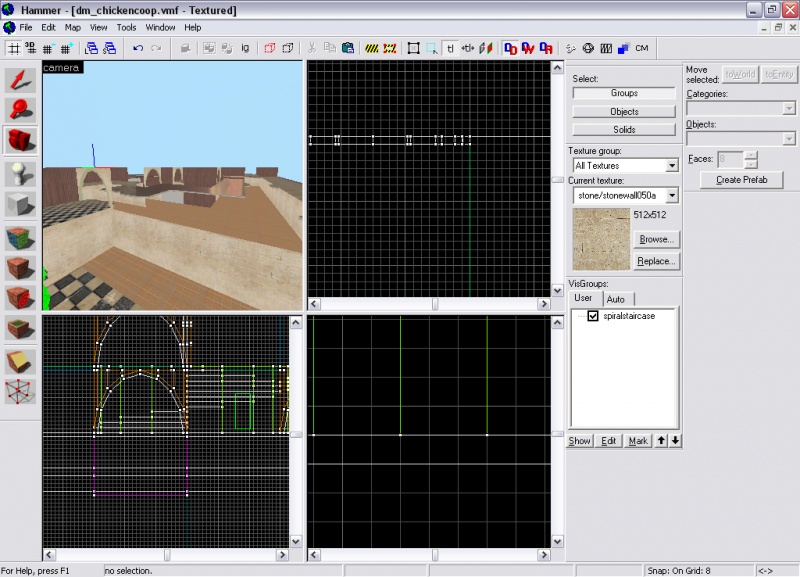Open the Current texture dropdown
Screen dimensions: 800x577
coord(672,195)
